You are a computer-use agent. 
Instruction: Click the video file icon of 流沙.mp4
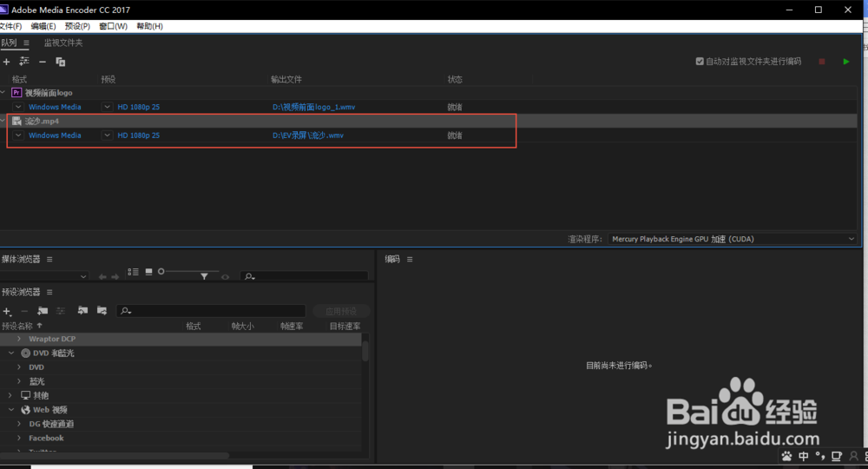(x=16, y=121)
